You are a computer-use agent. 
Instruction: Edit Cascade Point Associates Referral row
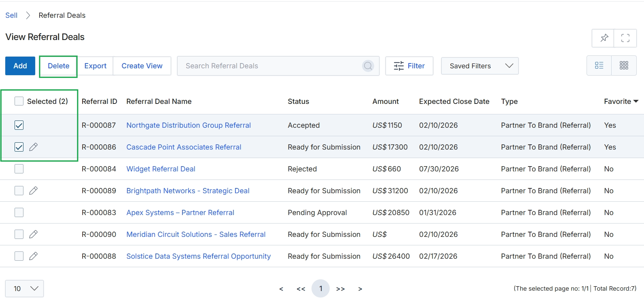point(34,147)
